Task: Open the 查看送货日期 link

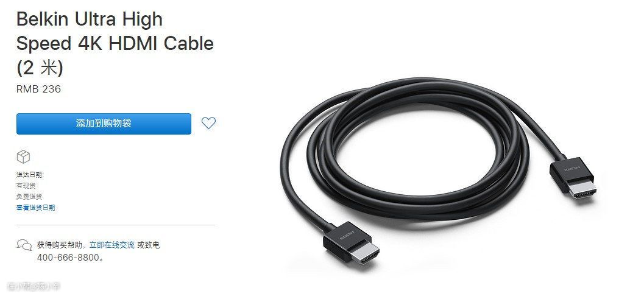Action: pyautogui.click(x=36, y=208)
